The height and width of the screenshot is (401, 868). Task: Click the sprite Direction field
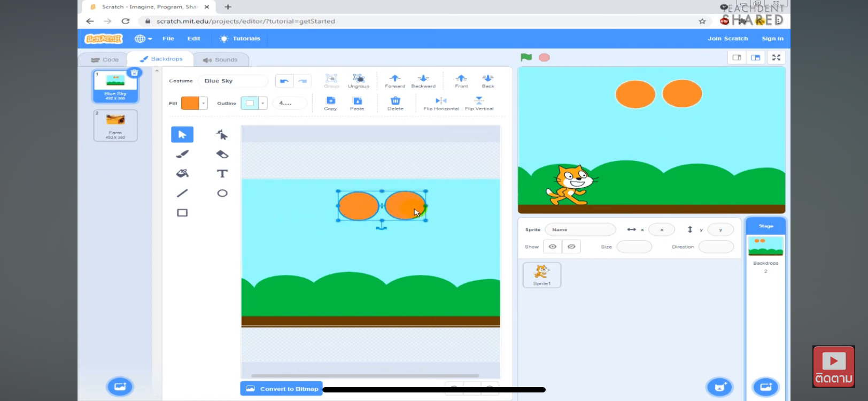click(716, 246)
